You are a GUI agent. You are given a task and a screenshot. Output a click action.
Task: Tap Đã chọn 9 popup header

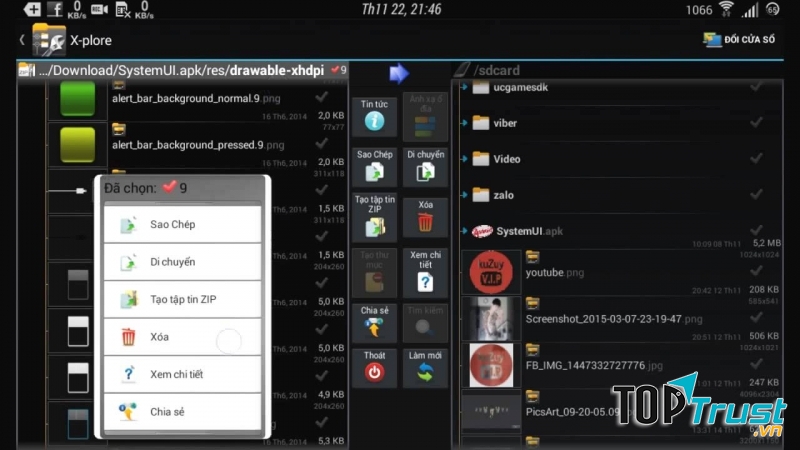(182, 188)
